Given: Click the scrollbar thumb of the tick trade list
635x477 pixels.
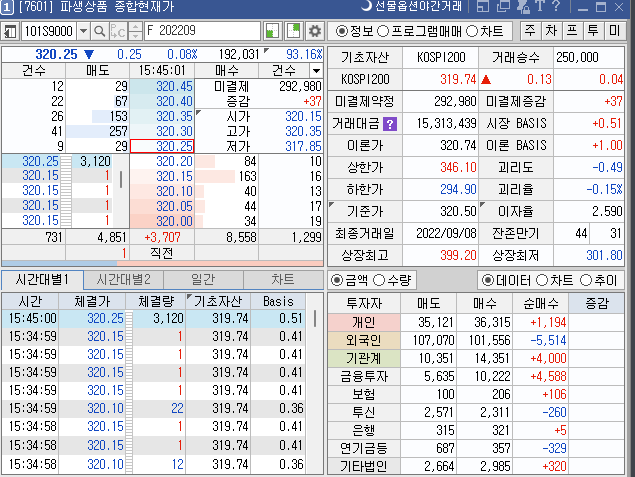Looking at the screenshot, I should (121, 179).
